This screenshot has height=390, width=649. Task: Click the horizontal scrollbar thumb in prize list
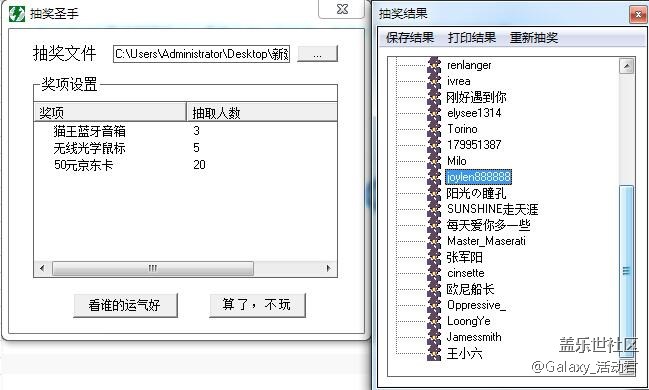(152, 268)
